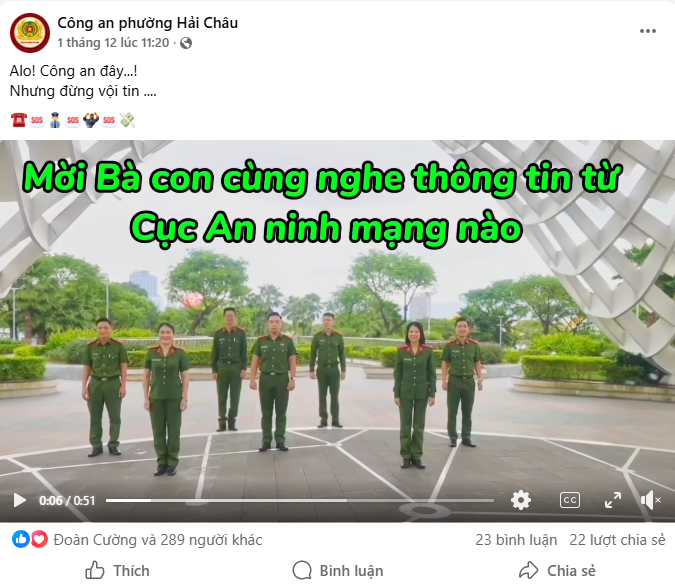The width and height of the screenshot is (675, 586).
Task: Toggle closed captions CC button
Action: point(570,500)
